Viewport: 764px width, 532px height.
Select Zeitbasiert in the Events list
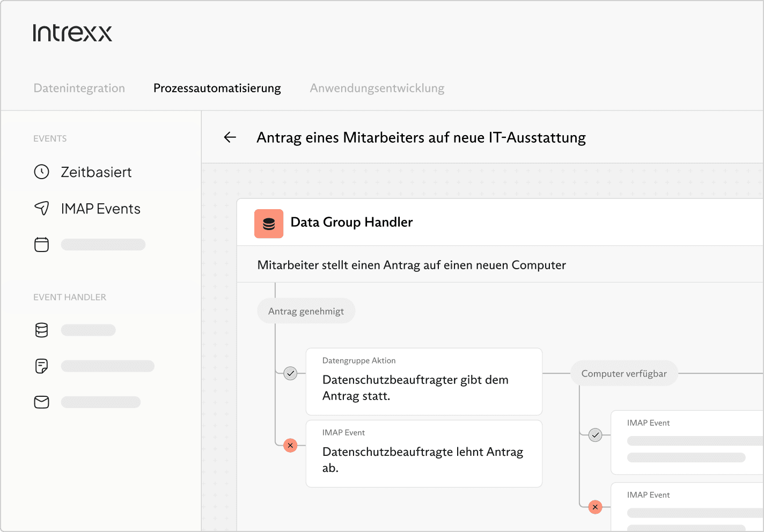pos(96,172)
